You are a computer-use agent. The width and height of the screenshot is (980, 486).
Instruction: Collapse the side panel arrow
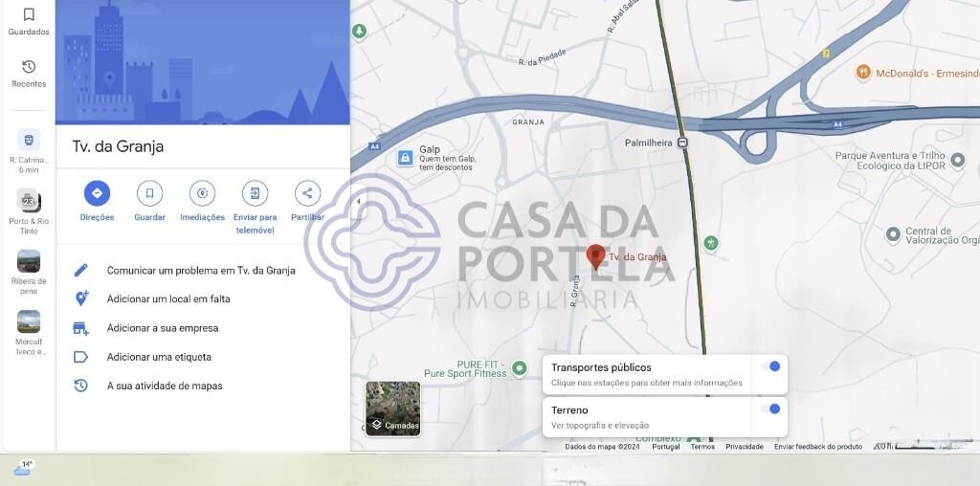pyautogui.click(x=358, y=201)
